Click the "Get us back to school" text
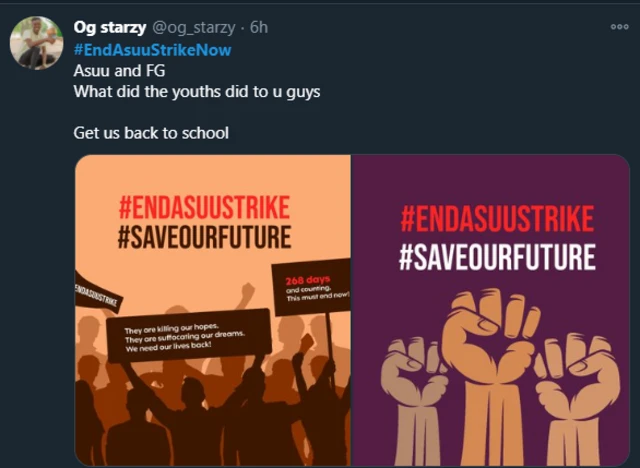640x468 pixels. click(151, 132)
